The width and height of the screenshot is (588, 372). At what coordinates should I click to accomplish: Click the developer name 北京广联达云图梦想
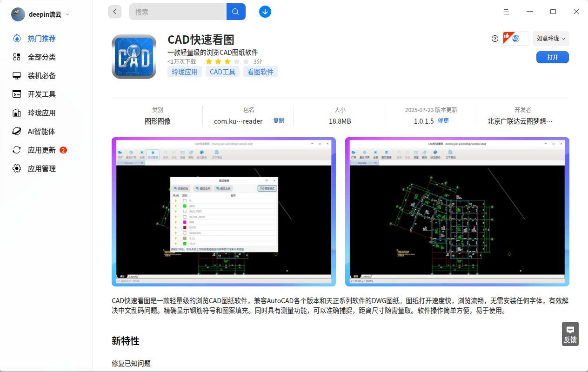coord(520,121)
